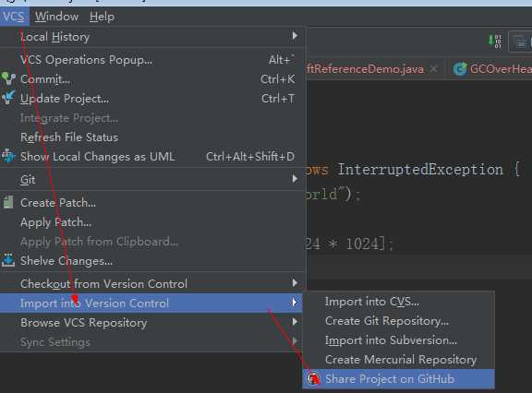Select Refresh File Status

152,137
